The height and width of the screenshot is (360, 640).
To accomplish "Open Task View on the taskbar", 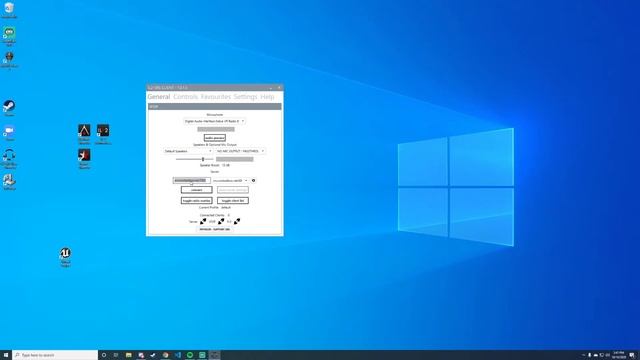I will click(116, 355).
